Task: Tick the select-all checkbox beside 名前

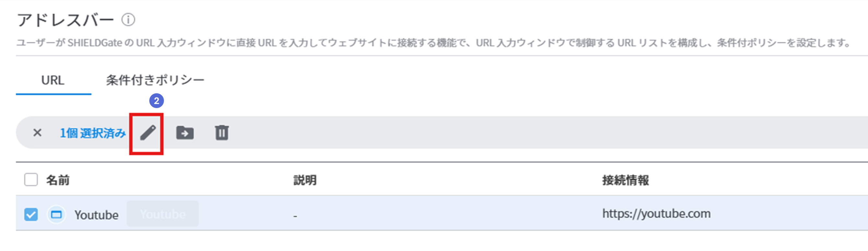Action: pyautogui.click(x=31, y=180)
